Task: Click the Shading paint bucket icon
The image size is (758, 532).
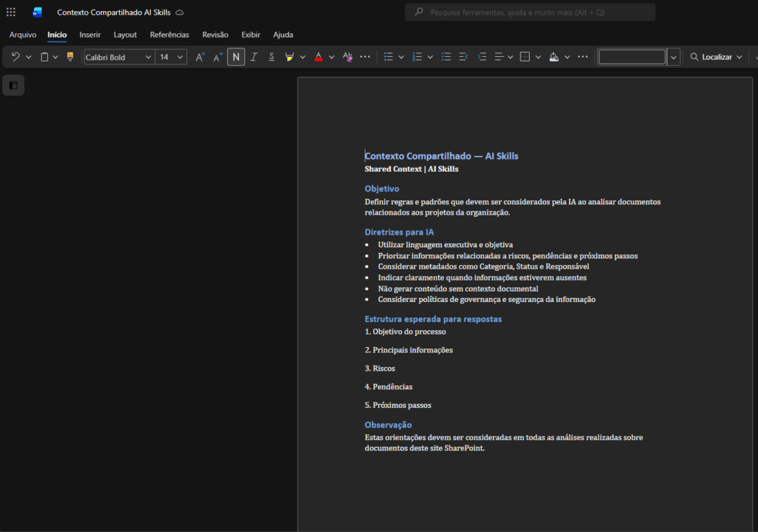Action: [x=554, y=57]
